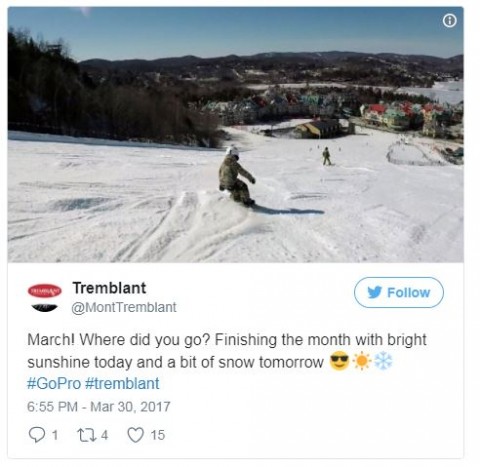Click the sun emoji in tweet
The image size is (480, 467).
[x=362, y=361]
